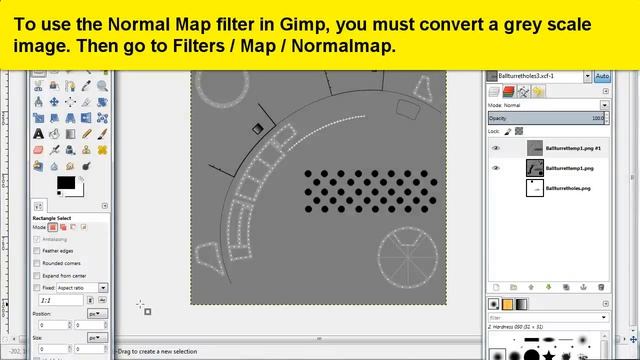This screenshot has height=360, width=640.
Task: Switch to the Gradients tab
Action: tap(521, 304)
